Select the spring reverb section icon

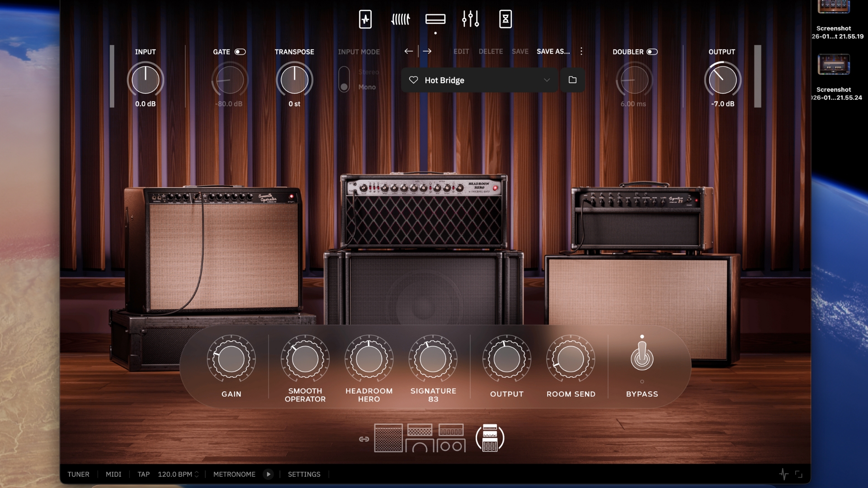pos(401,19)
